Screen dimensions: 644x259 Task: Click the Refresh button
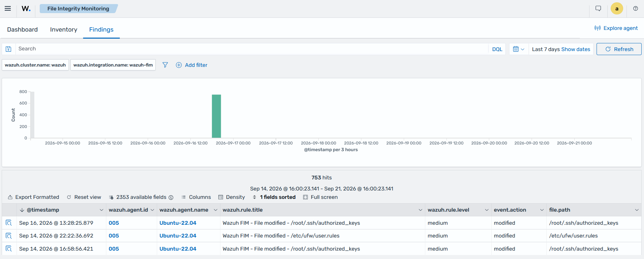pyautogui.click(x=619, y=49)
